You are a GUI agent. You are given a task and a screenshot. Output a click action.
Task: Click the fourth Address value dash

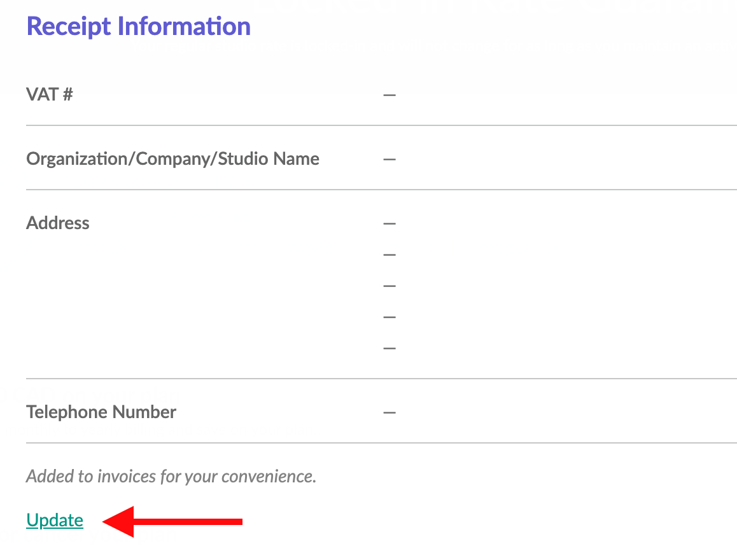389,317
